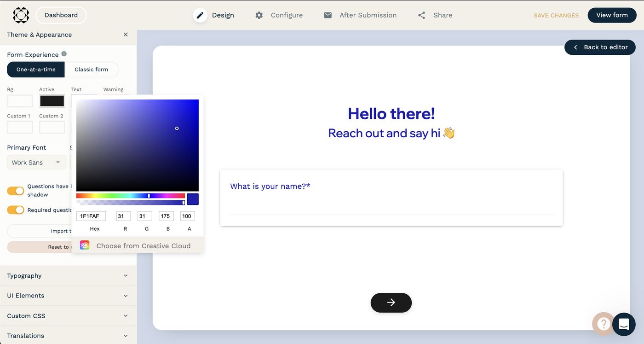The width and height of the screenshot is (644, 344).
Task: Expand the Custom CSS section
Action: 68,316
